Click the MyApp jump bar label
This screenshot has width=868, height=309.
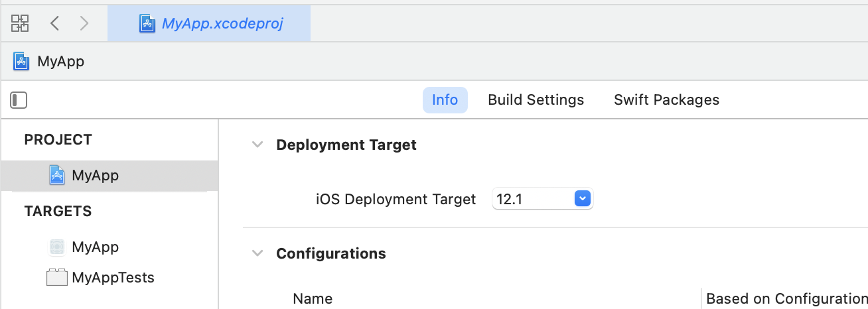(x=60, y=62)
